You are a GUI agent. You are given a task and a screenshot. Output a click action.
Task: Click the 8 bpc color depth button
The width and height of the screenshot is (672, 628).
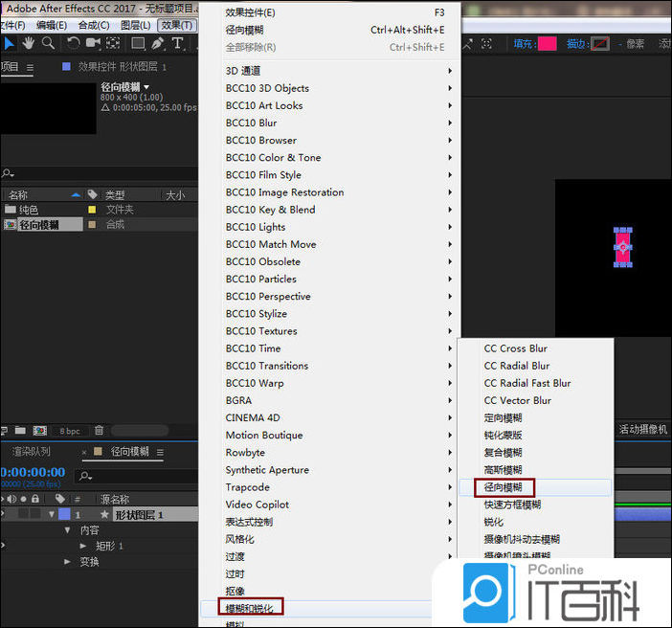pyautogui.click(x=70, y=431)
